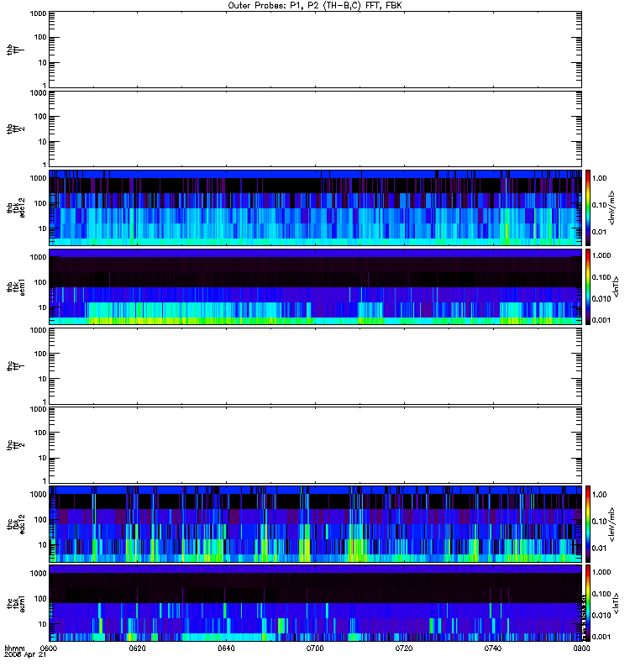
Task: Click the 0.100 value on thb scm1 color bar
Action: point(601,277)
